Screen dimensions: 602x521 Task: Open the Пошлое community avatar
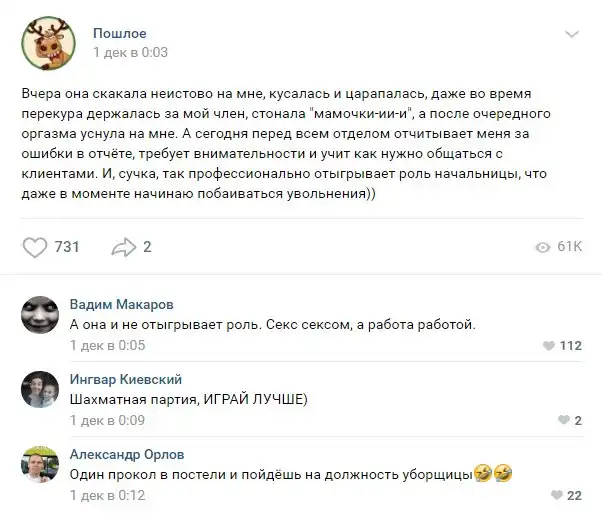(46, 43)
